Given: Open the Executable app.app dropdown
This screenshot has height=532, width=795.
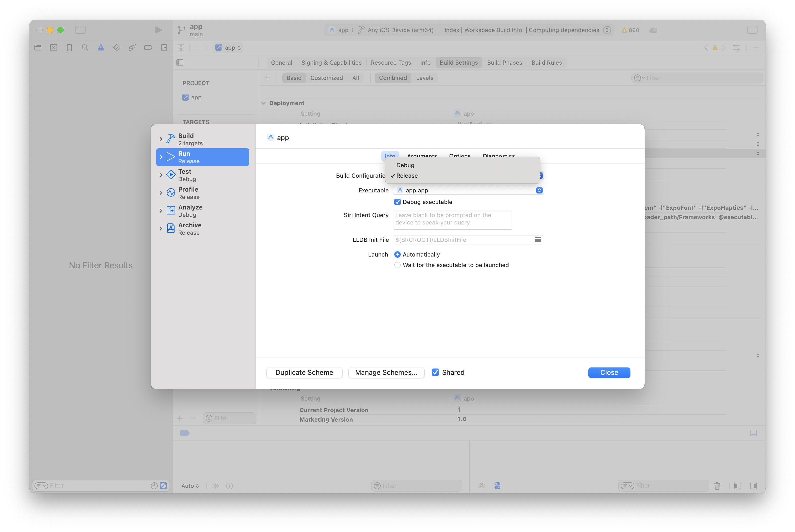Looking at the screenshot, I should pos(539,190).
